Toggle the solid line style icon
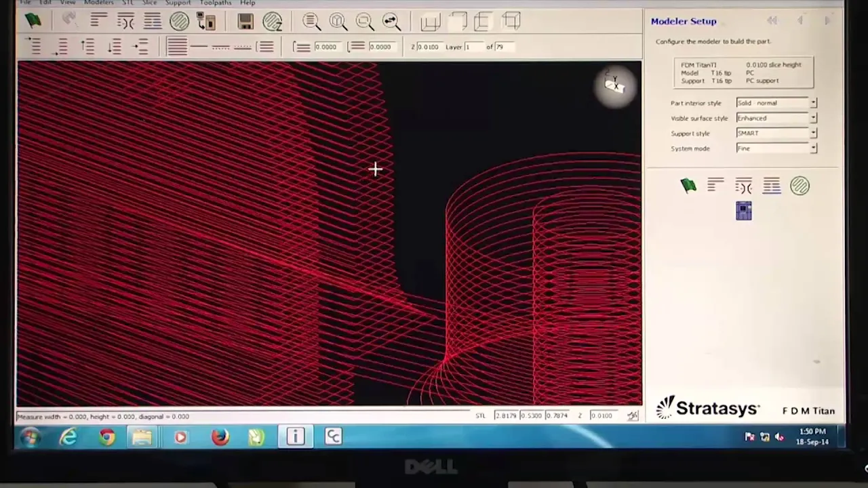The image size is (868, 488). pos(199,47)
